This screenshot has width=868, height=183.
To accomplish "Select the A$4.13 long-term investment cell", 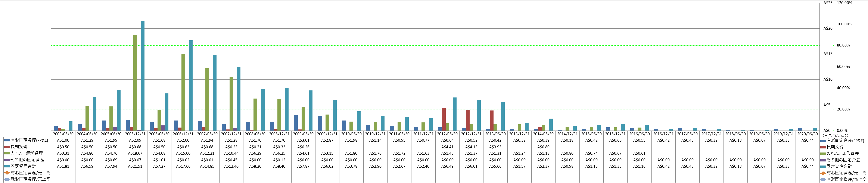I will tap(471, 147).
